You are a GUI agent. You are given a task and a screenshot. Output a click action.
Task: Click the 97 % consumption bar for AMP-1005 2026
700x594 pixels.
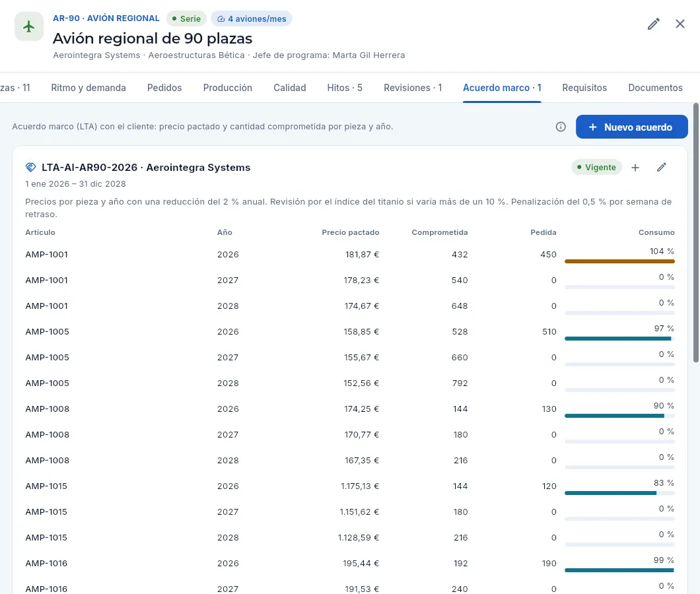point(619,339)
